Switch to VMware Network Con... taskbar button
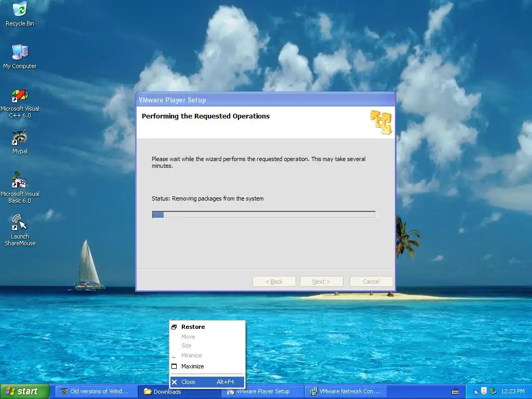The height and width of the screenshot is (399, 532). 346,391
